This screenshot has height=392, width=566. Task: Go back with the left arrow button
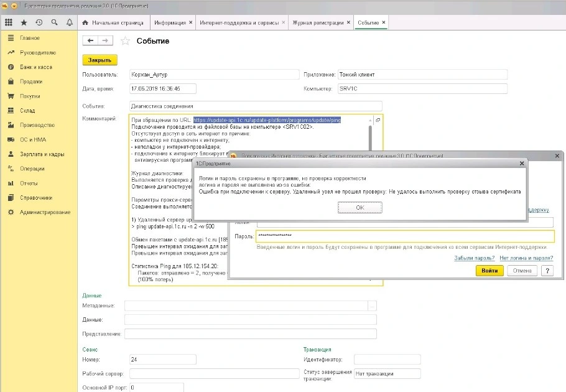coord(91,40)
